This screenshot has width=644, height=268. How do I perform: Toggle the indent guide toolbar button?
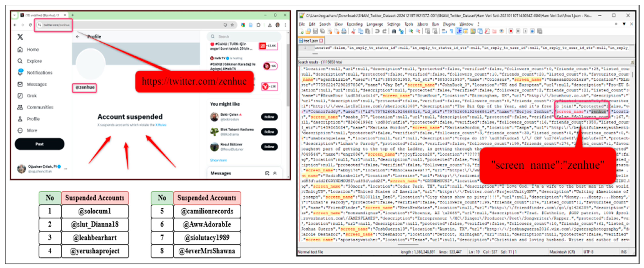tap(459, 31)
